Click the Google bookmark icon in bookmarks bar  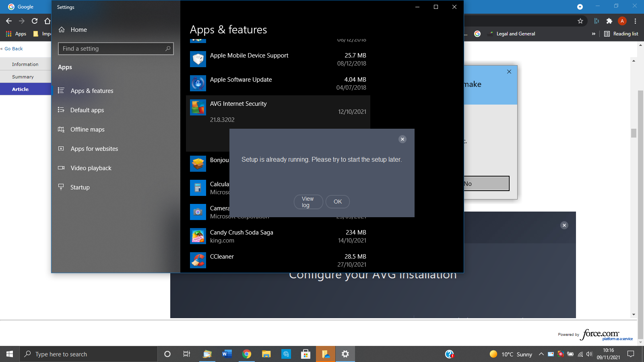click(x=477, y=34)
